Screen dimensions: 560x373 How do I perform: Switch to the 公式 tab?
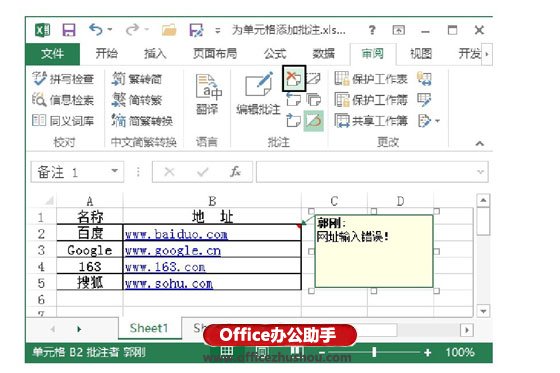click(275, 54)
